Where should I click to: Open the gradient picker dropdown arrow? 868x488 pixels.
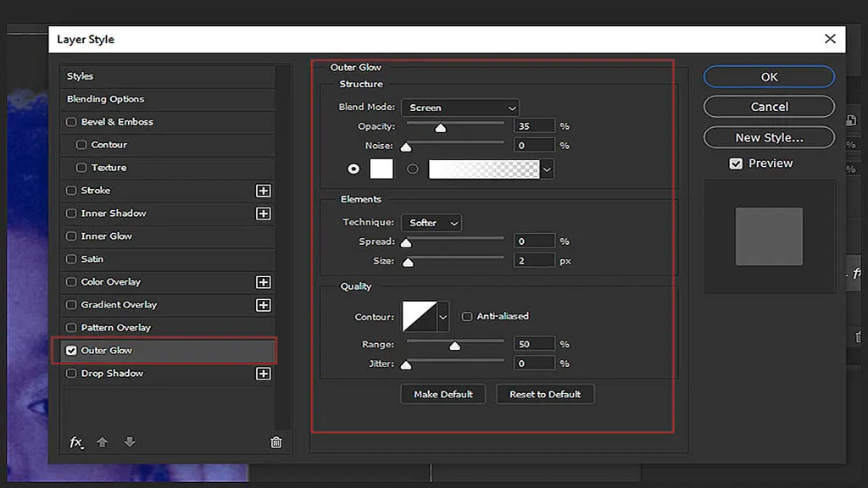tap(547, 169)
